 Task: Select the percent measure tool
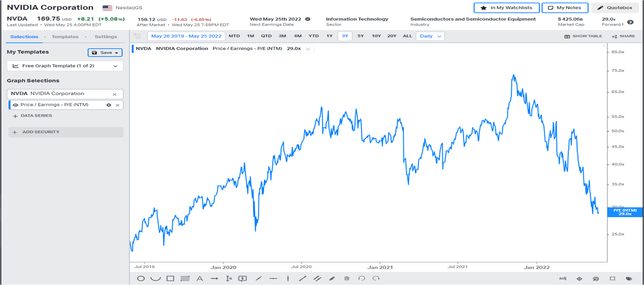(229, 279)
